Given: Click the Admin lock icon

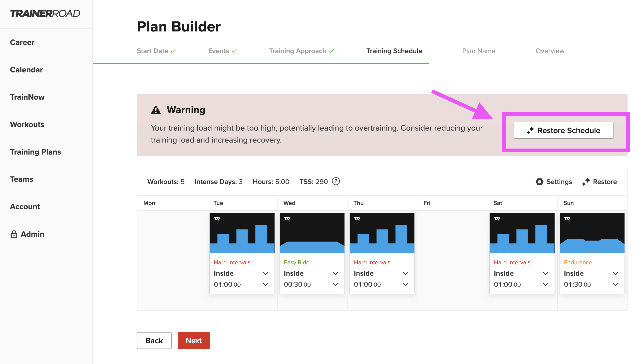Looking at the screenshot, I should point(14,234).
